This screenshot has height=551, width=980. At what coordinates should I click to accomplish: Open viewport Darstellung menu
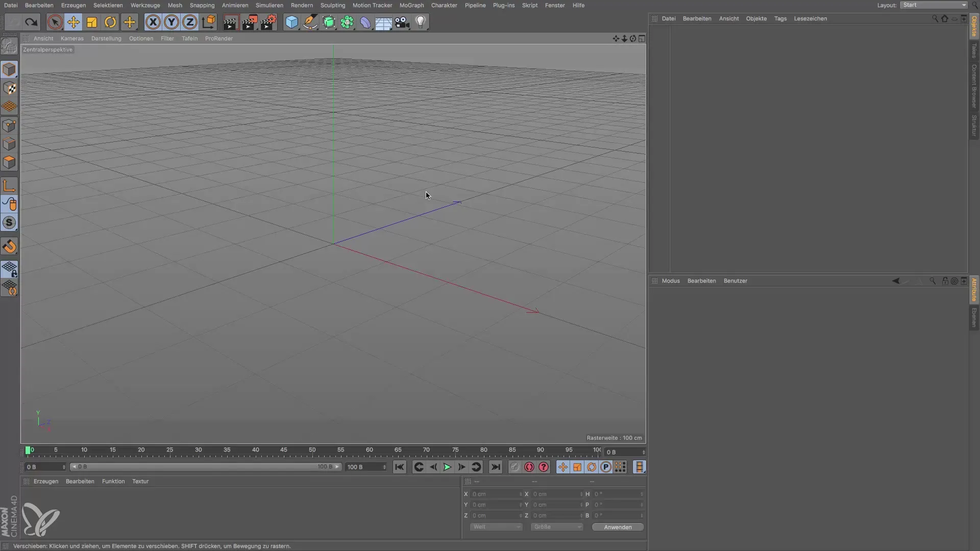[x=106, y=38]
